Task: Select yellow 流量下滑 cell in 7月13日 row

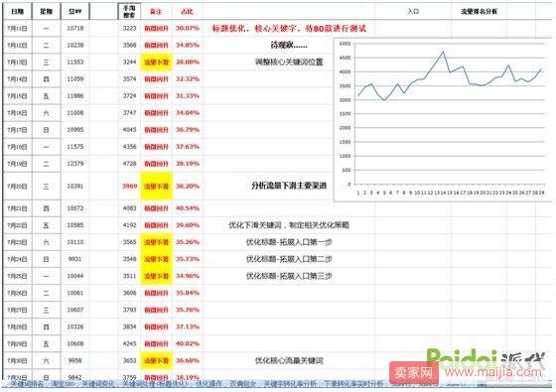Action: click(x=156, y=62)
